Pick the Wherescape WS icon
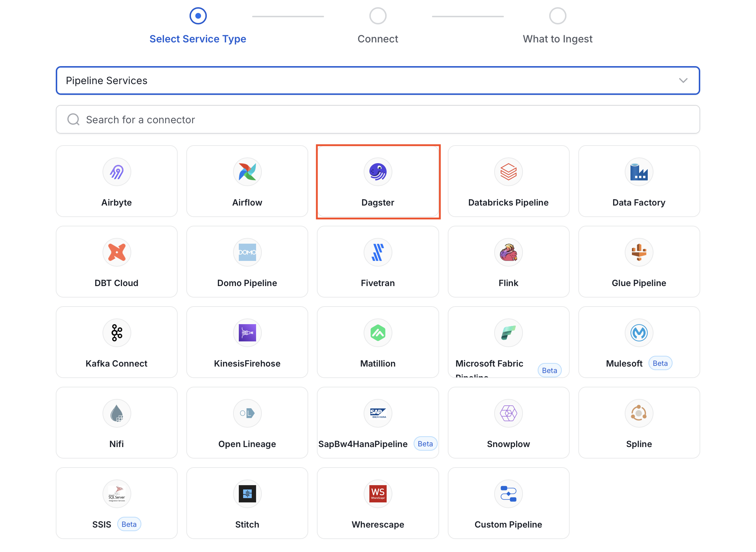The image size is (756, 552). [x=378, y=494]
